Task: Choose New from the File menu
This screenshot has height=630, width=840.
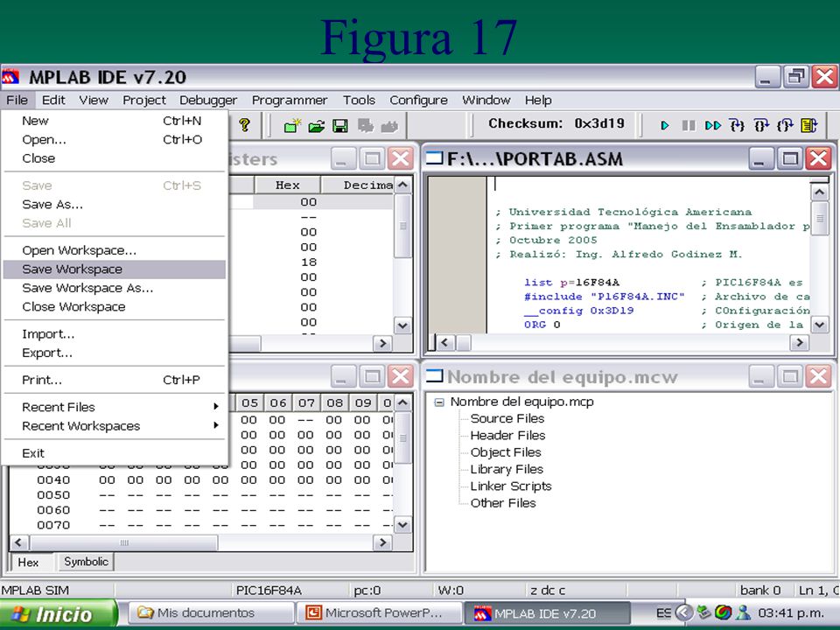Action: [x=114, y=121]
